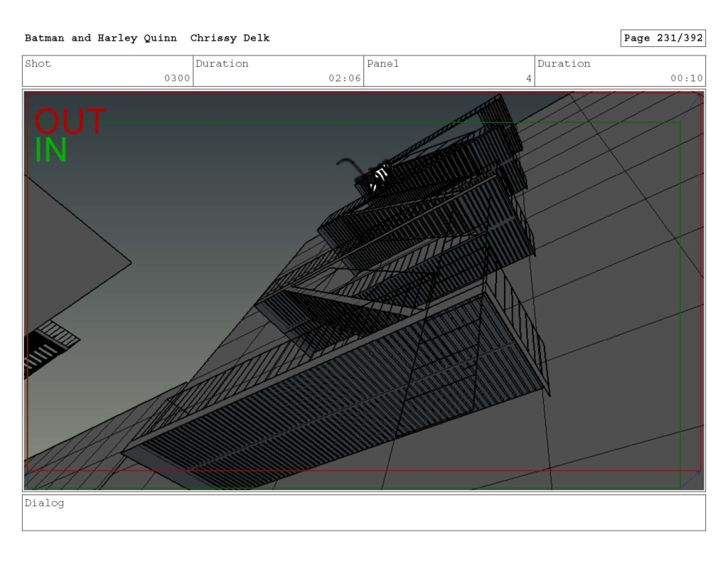Click the shot number "0300"
This screenshot has width=728, height=564.
point(177,78)
